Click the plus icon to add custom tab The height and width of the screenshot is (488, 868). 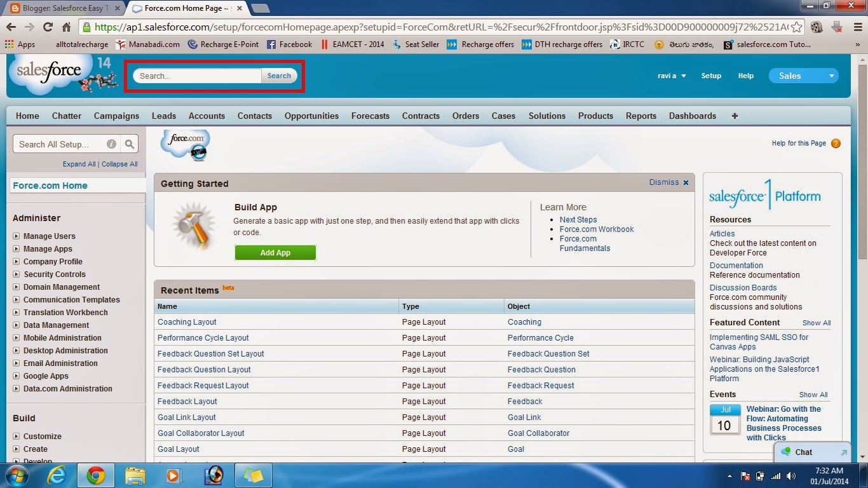pyautogui.click(x=735, y=116)
